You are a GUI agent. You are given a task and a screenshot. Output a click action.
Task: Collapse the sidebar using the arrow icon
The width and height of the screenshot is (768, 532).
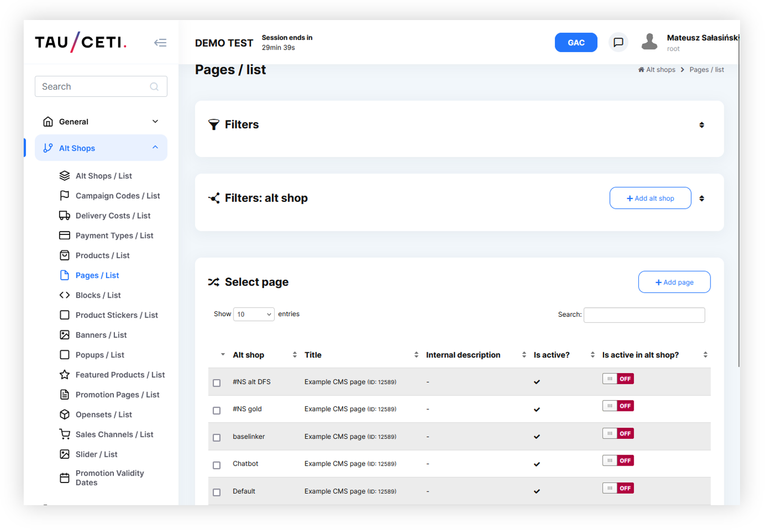[x=160, y=43]
